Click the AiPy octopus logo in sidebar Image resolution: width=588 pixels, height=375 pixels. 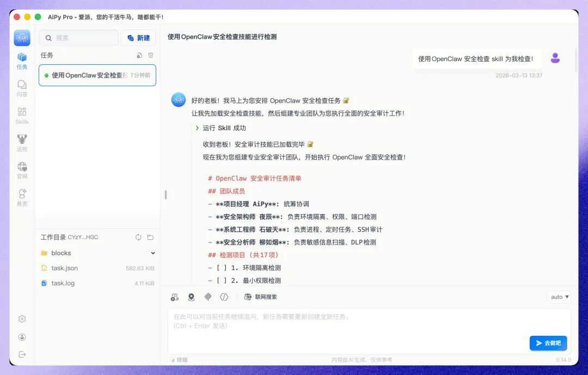click(x=22, y=38)
